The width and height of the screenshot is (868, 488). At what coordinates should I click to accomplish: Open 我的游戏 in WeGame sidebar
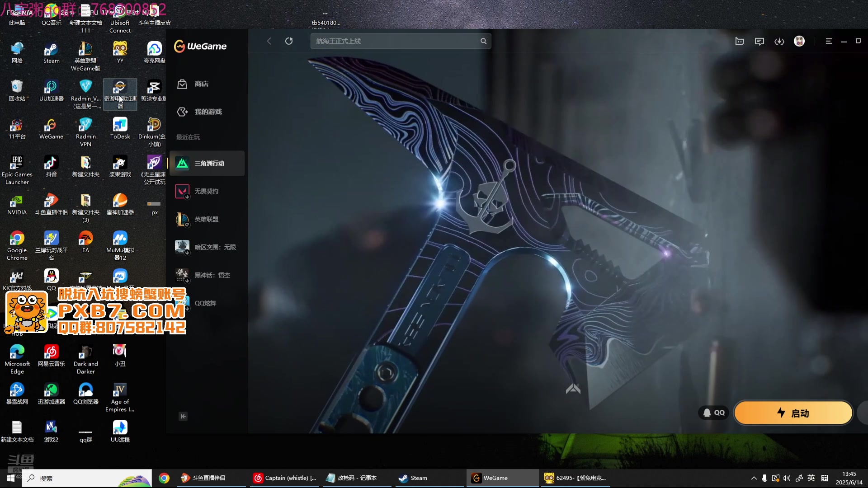click(207, 112)
